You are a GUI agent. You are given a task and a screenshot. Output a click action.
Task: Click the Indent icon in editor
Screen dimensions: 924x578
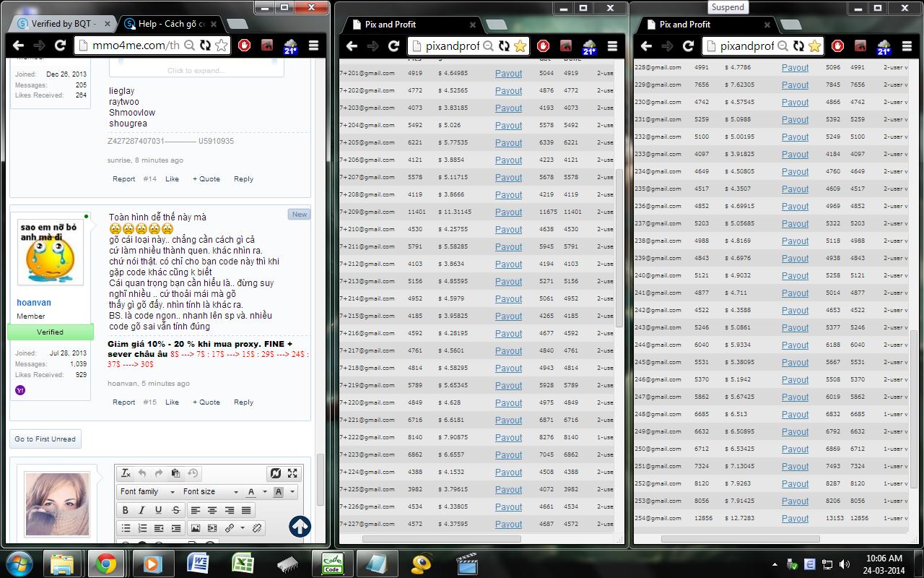pos(175,528)
